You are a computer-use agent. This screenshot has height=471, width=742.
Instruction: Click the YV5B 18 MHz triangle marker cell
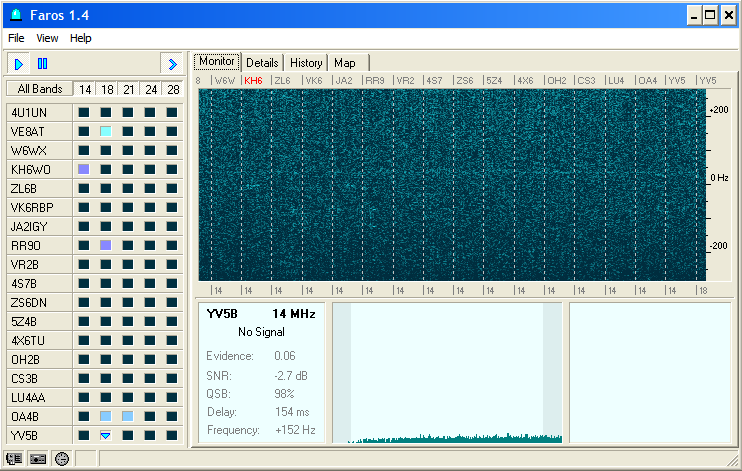coord(106,435)
